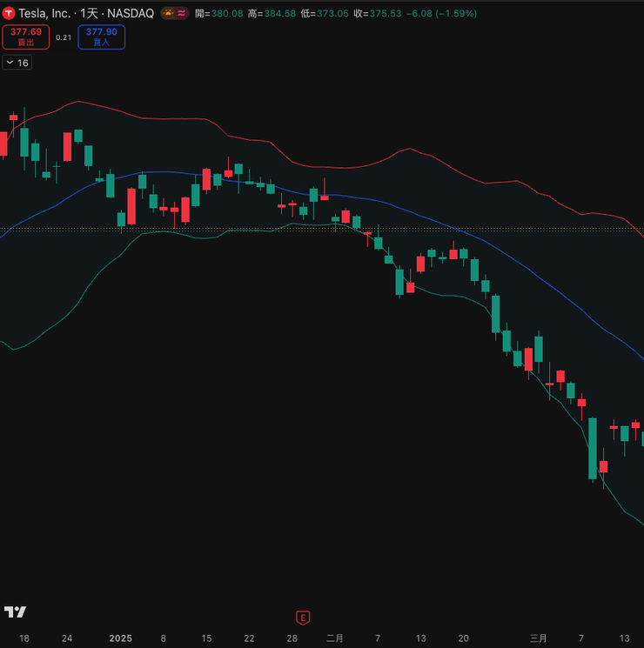Click the blue 377.90 buy button
The image size is (644, 648).
click(x=101, y=37)
